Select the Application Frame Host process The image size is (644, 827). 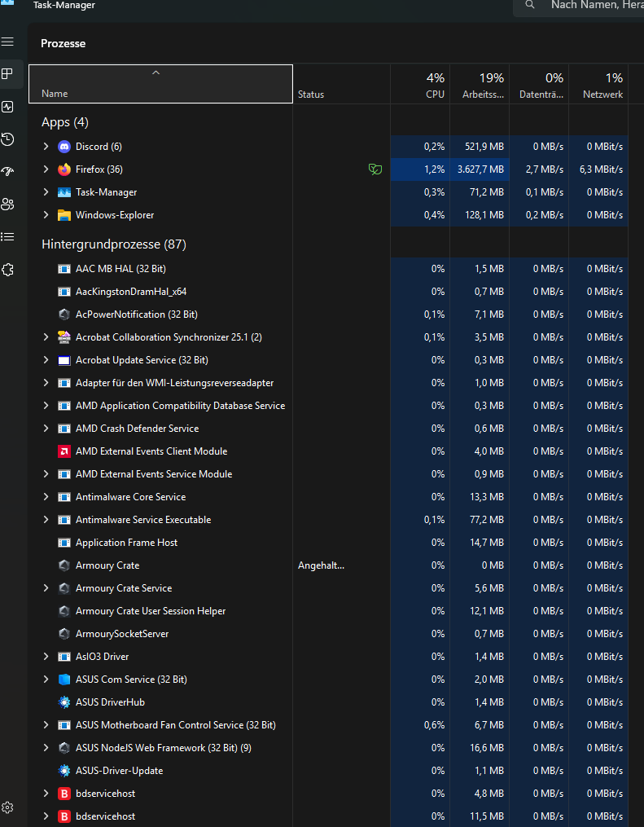tap(328, 542)
